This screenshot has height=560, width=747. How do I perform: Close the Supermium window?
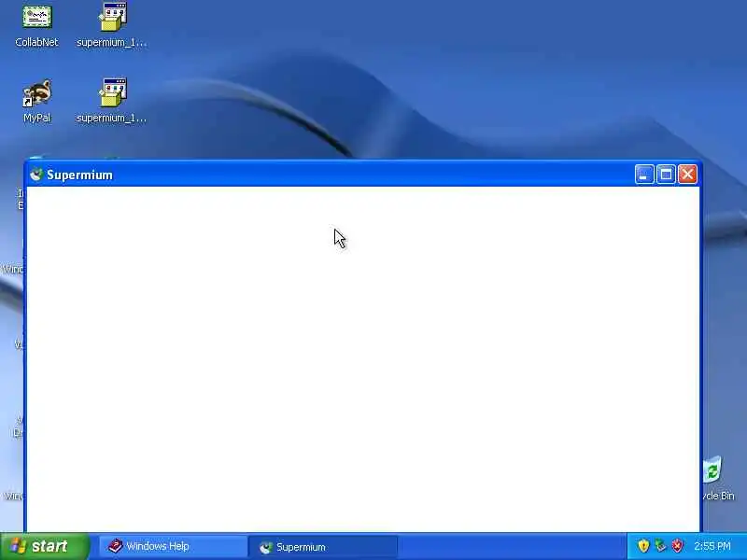point(687,175)
